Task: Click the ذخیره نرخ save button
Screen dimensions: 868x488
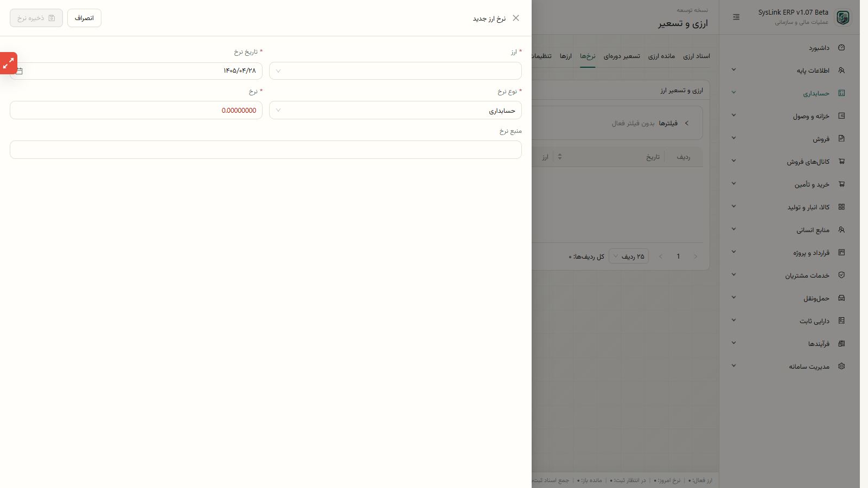Action: coord(36,18)
